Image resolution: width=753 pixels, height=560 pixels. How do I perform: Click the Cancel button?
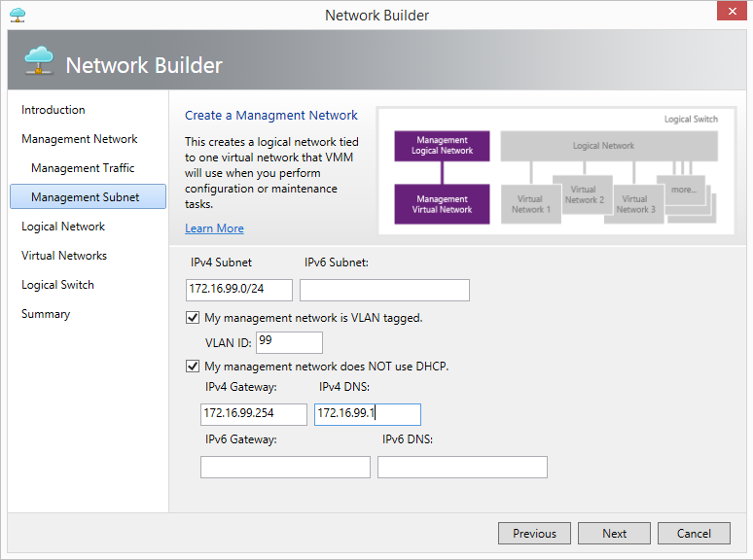click(694, 533)
